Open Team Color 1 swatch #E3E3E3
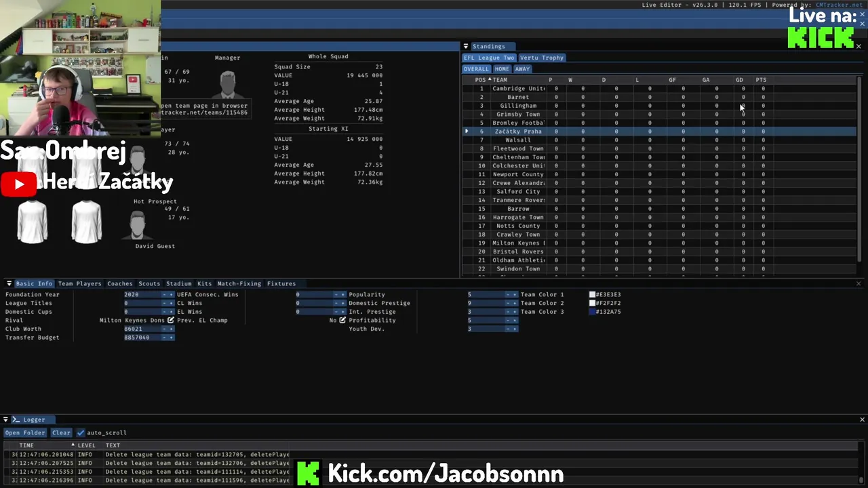The image size is (868, 488). click(592, 294)
